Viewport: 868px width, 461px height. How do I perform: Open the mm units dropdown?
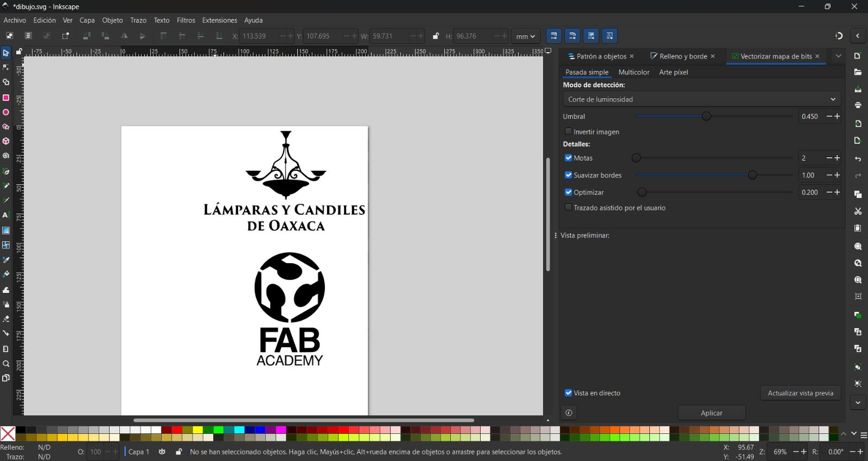(526, 36)
